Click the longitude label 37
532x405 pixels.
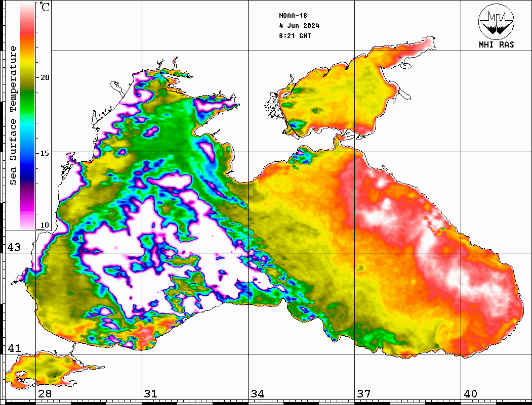point(364,394)
